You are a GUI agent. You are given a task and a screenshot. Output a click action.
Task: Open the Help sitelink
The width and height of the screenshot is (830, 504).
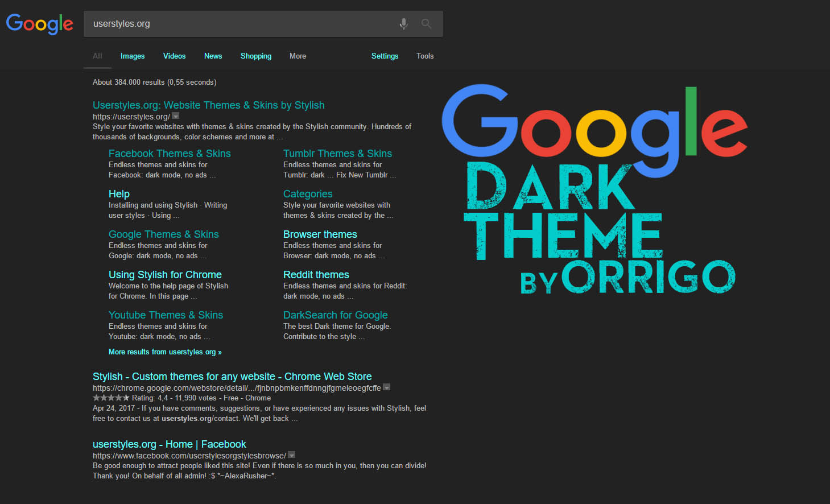[x=119, y=194]
